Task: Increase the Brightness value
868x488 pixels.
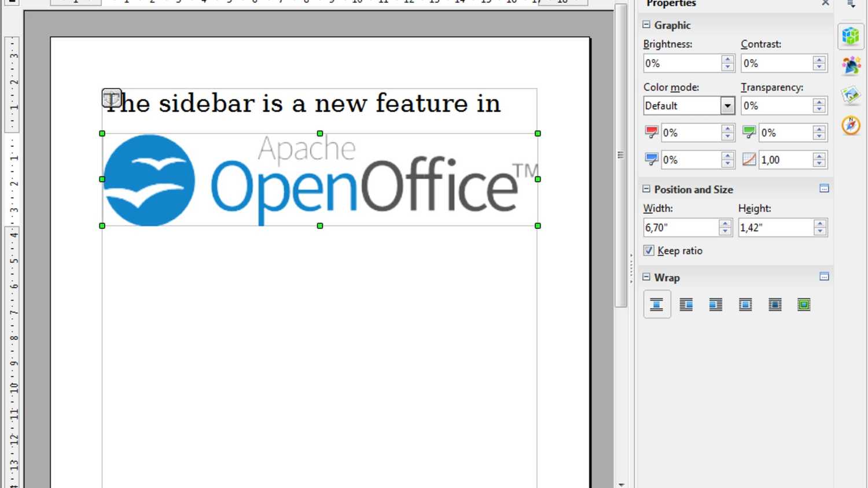Action: [728, 59]
